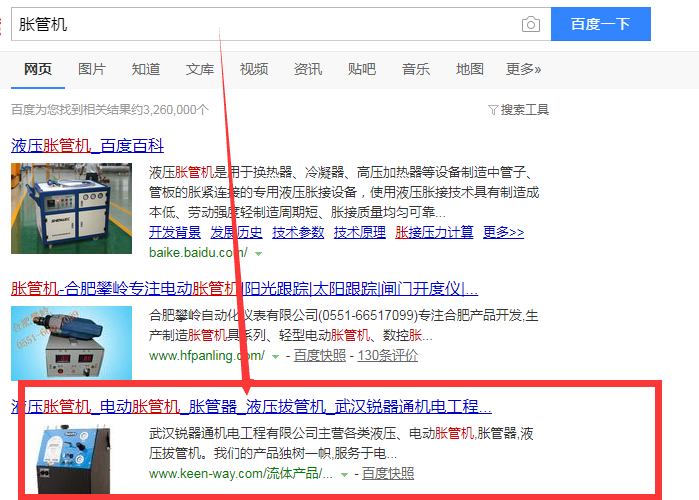
Task: Open the 知道 tab
Action: (146, 69)
